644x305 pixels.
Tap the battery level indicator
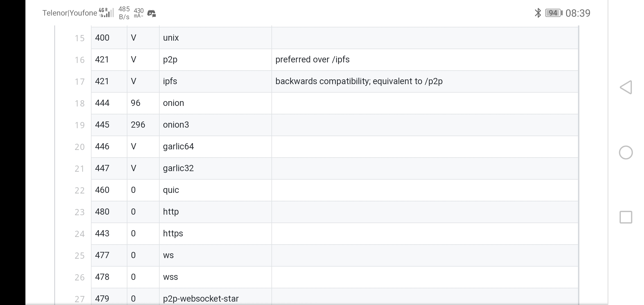tap(554, 13)
